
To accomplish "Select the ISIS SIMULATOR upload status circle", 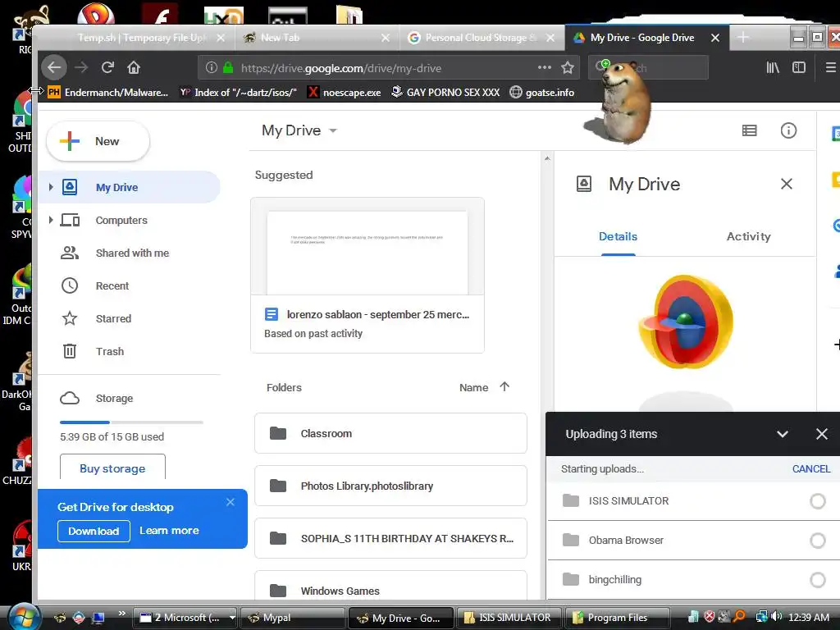I will (x=818, y=501).
